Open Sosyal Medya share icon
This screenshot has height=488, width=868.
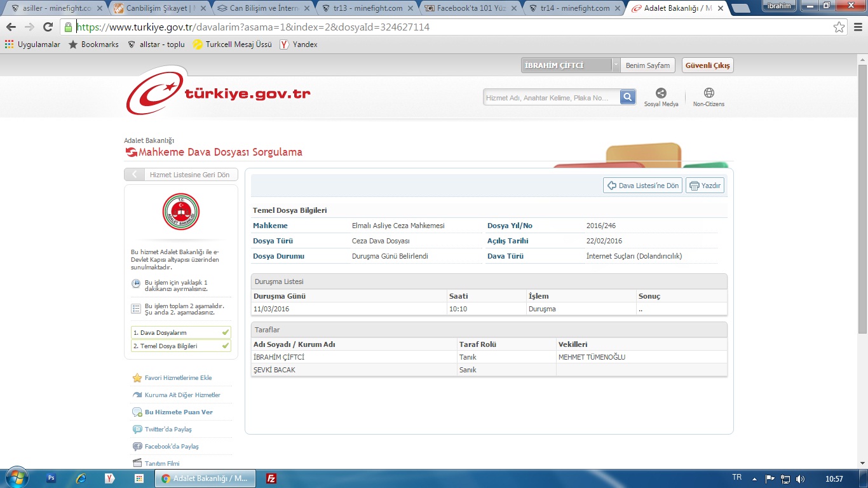(661, 93)
